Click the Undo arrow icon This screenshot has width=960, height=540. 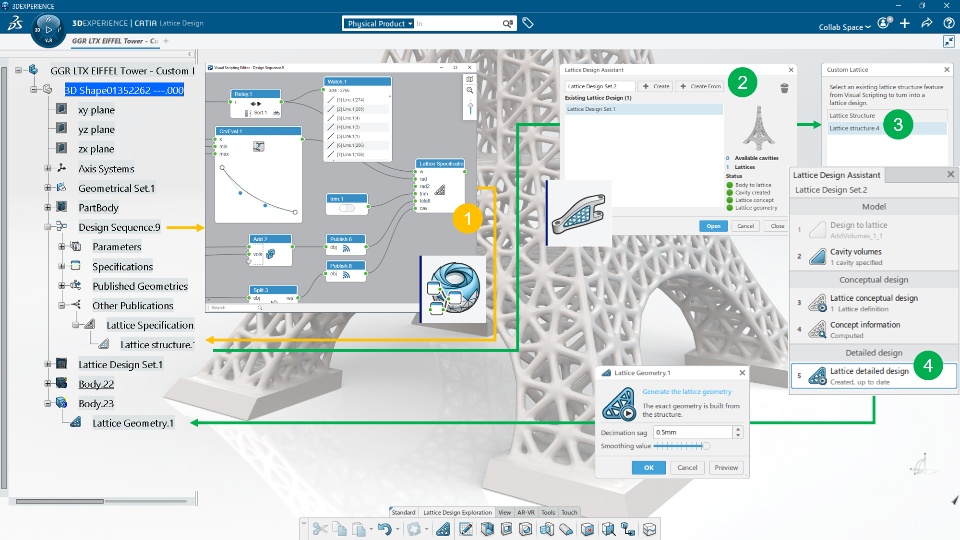pos(384,529)
